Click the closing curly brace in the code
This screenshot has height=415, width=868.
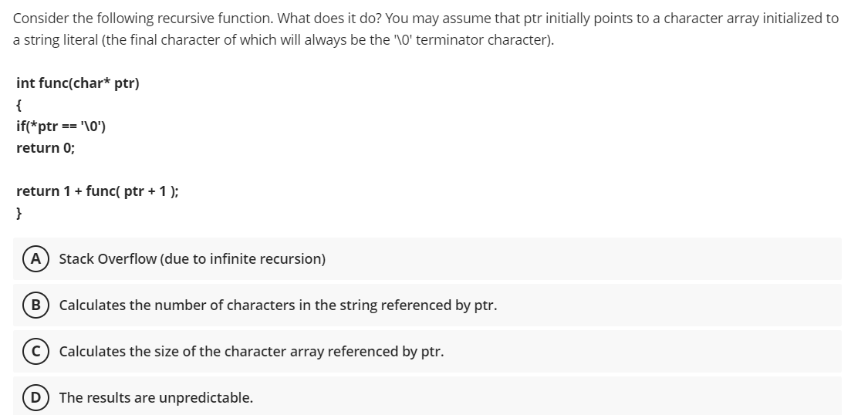click(x=19, y=213)
